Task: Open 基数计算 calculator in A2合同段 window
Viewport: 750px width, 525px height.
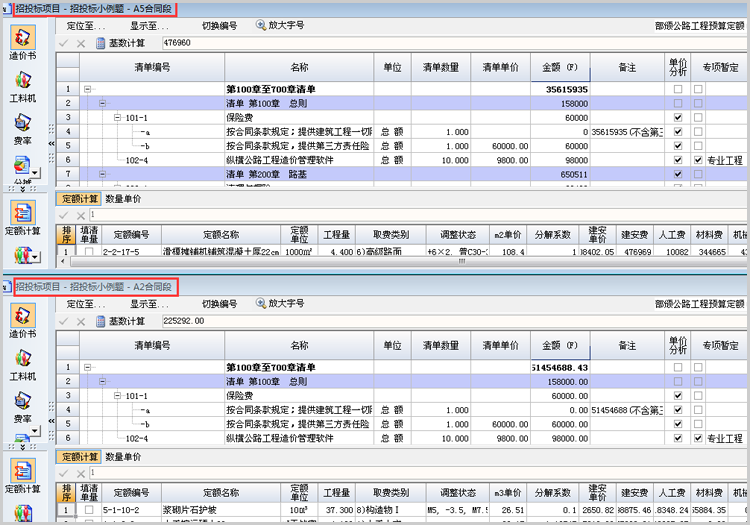Action: point(100,321)
